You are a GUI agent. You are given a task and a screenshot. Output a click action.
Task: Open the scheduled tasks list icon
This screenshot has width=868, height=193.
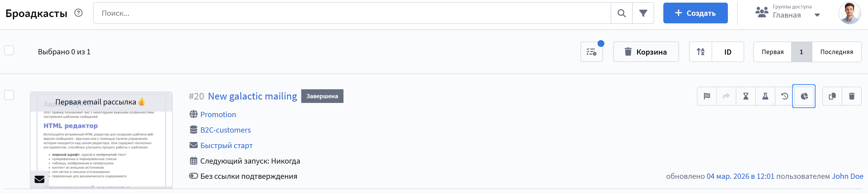click(591, 52)
